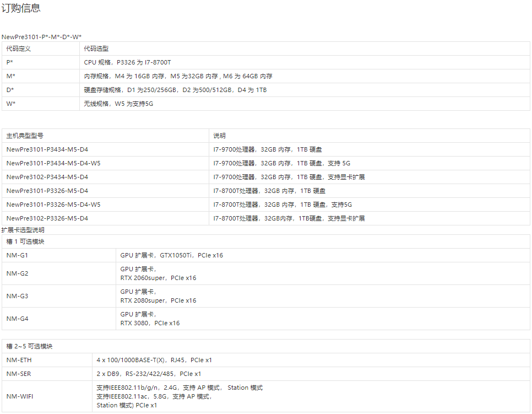Select the NM-G1 expansion card row
The image size is (532, 414).
17,255
